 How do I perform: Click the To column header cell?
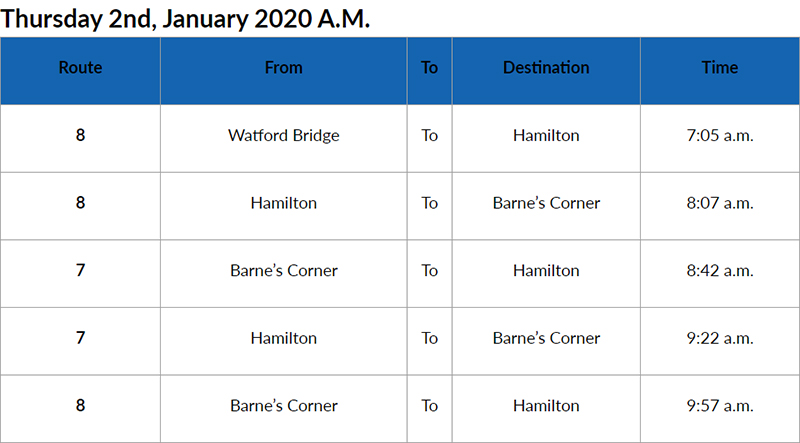(429, 68)
